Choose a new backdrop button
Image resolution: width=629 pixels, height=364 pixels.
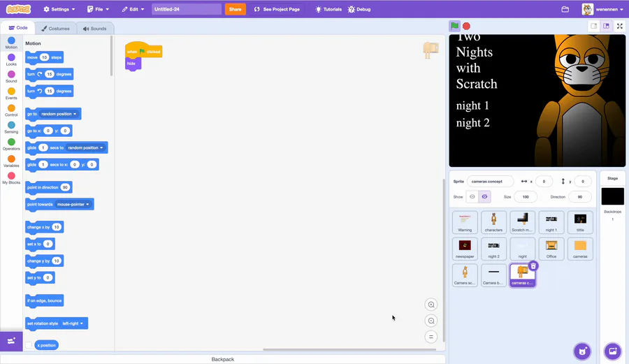tap(612, 351)
